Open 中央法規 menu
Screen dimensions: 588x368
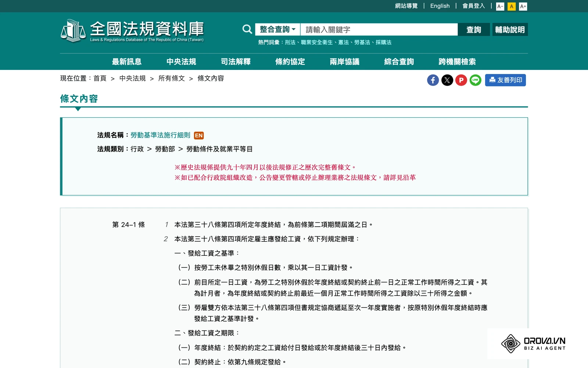(x=181, y=62)
